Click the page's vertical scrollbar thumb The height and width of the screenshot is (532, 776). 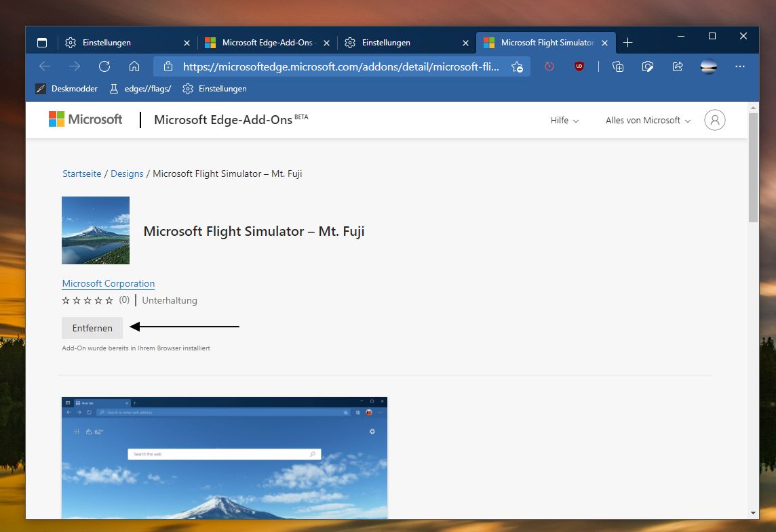[x=753, y=167]
